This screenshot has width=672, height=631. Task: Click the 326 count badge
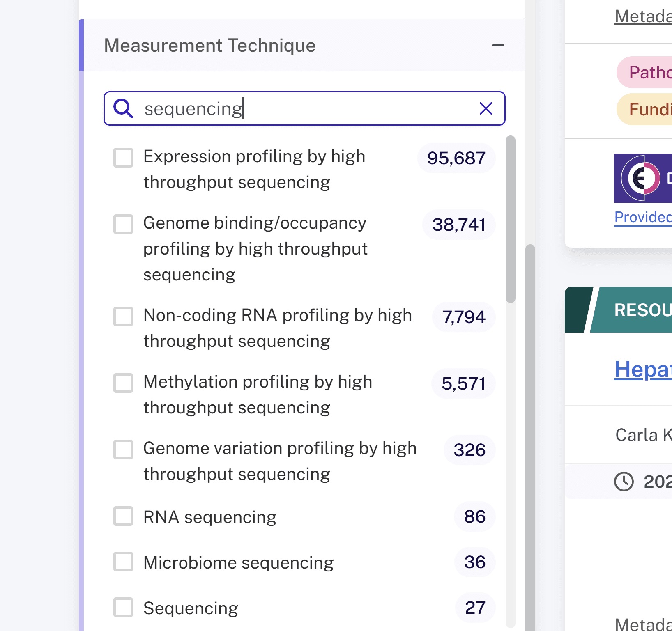pos(469,450)
